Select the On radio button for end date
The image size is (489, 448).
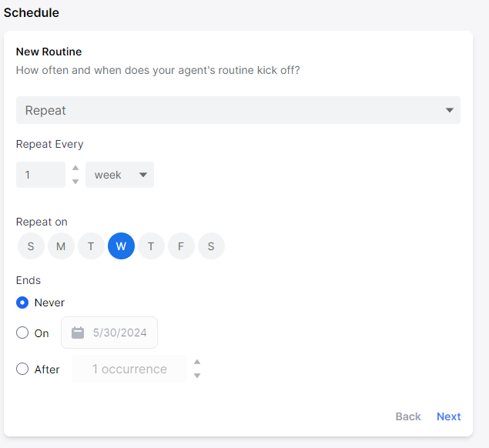22,333
